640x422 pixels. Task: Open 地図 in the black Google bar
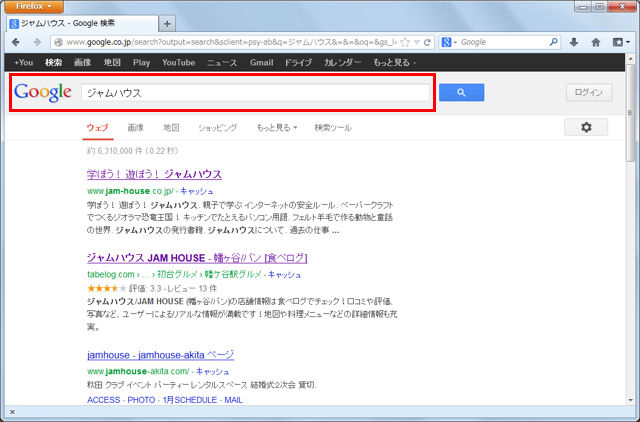pos(112,63)
